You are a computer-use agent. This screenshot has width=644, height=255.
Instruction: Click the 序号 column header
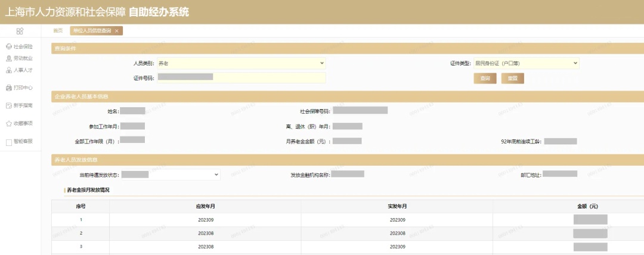coord(80,206)
